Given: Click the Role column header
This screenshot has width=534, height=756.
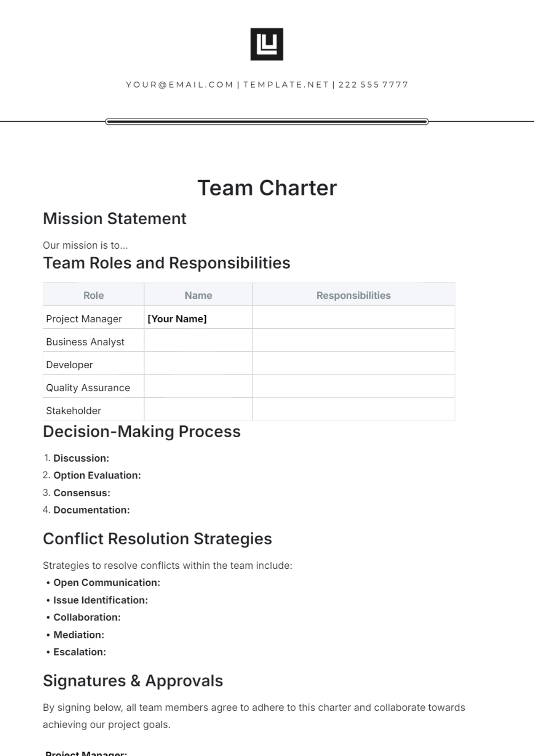Looking at the screenshot, I should 93,295.
